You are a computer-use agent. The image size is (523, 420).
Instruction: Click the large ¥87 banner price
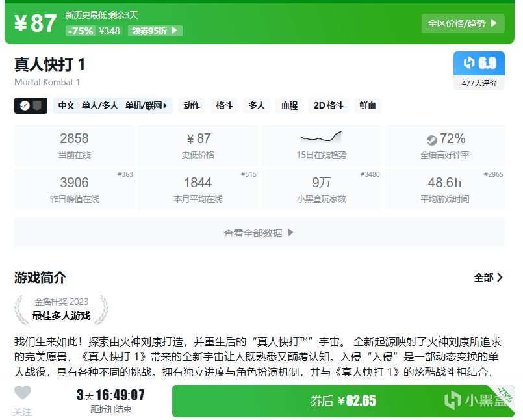click(x=35, y=23)
